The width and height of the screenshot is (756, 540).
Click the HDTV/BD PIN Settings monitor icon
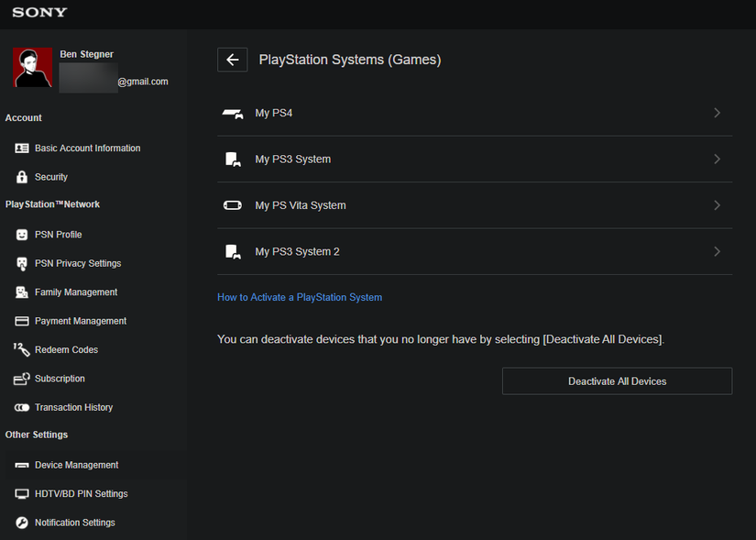[x=22, y=494]
